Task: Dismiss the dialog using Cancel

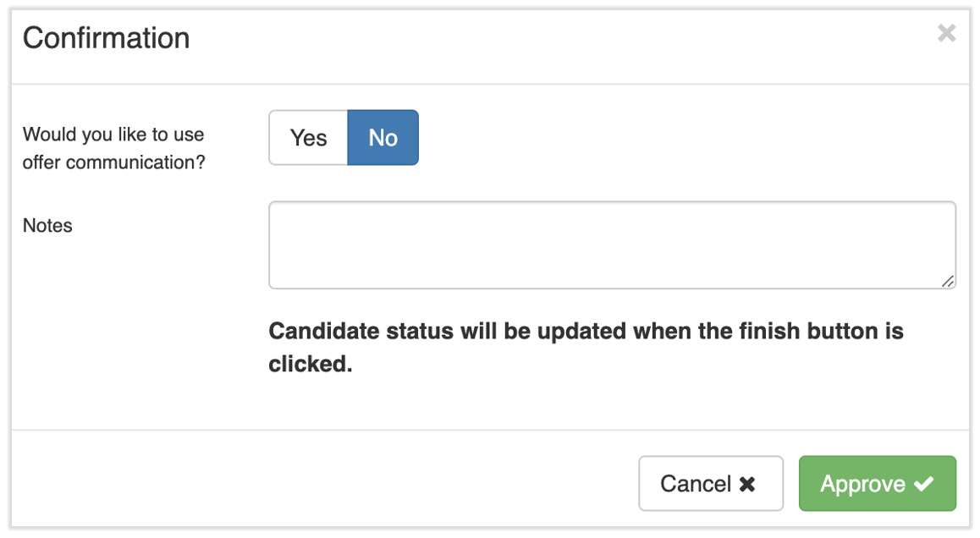Action: (x=710, y=484)
